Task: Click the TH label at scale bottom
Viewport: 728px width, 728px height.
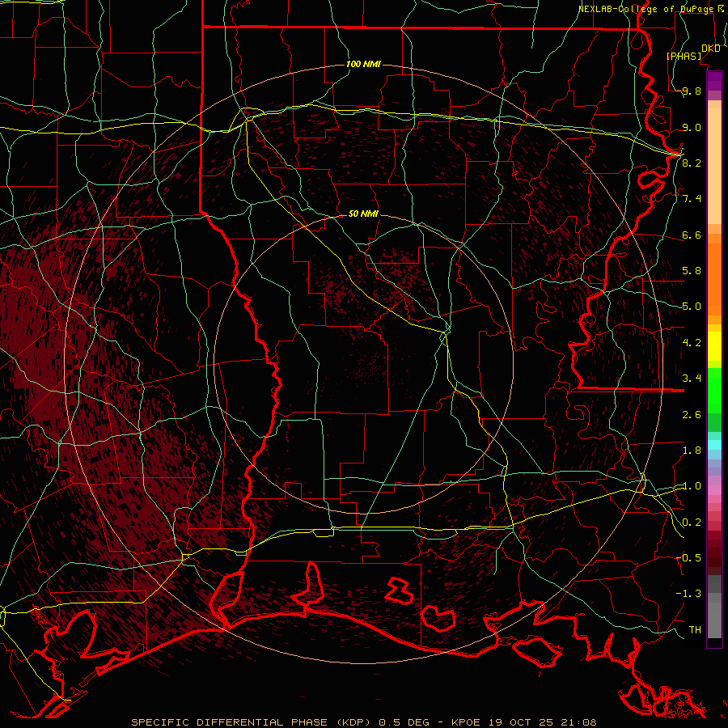Action: pyautogui.click(x=695, y=629)
